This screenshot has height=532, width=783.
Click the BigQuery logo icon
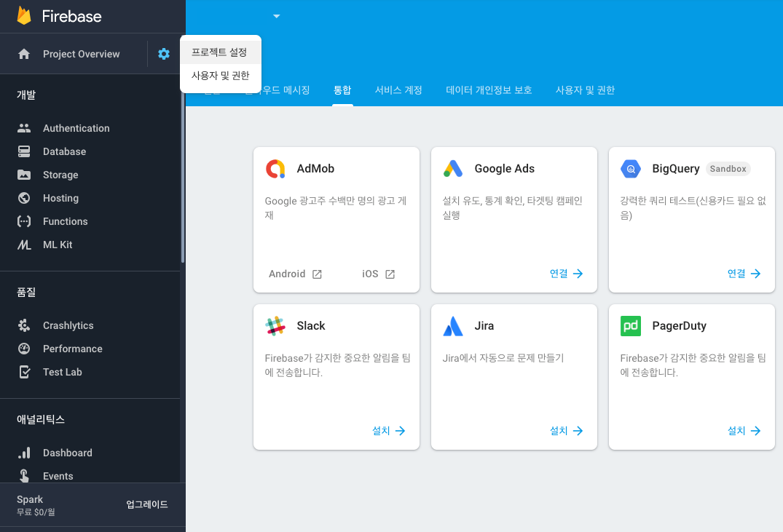(631, 169)
